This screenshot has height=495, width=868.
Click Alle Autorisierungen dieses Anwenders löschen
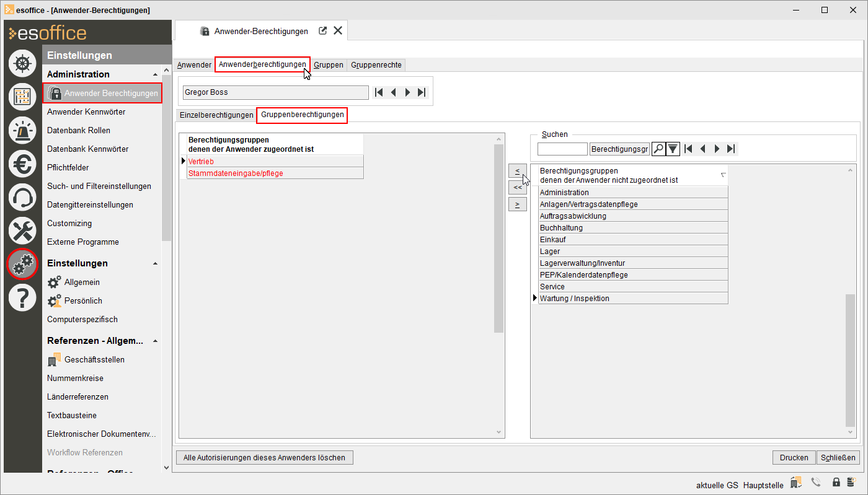click(x=265, y=458)
